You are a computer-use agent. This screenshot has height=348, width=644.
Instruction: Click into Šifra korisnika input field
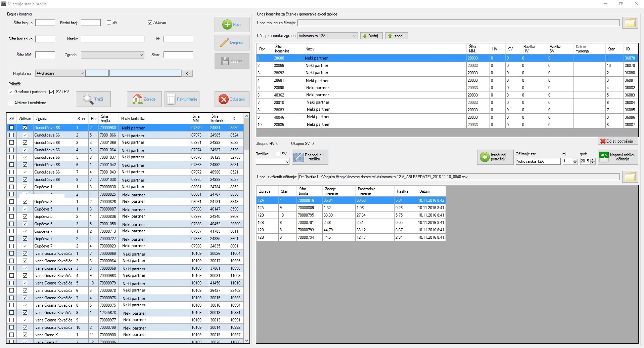[x=45, y=39]
